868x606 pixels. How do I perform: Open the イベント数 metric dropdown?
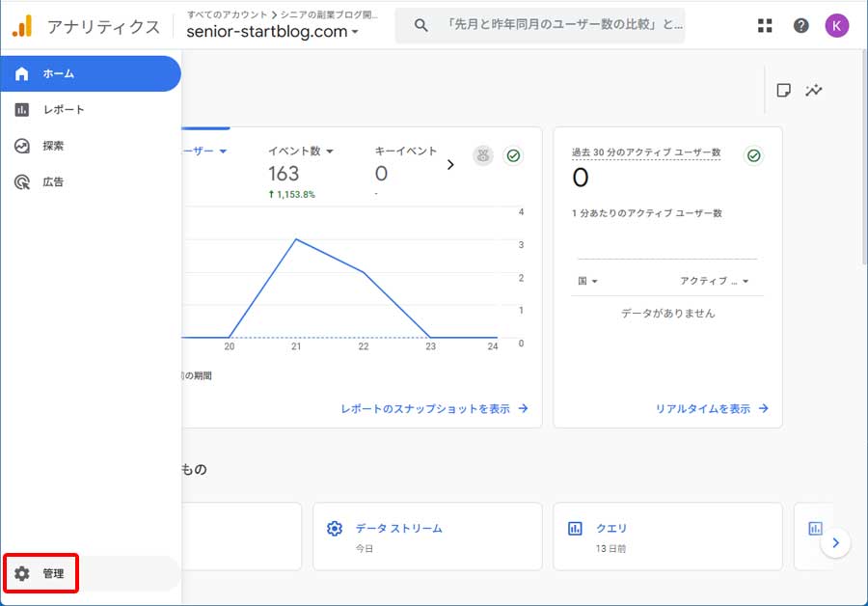point(300,150)
